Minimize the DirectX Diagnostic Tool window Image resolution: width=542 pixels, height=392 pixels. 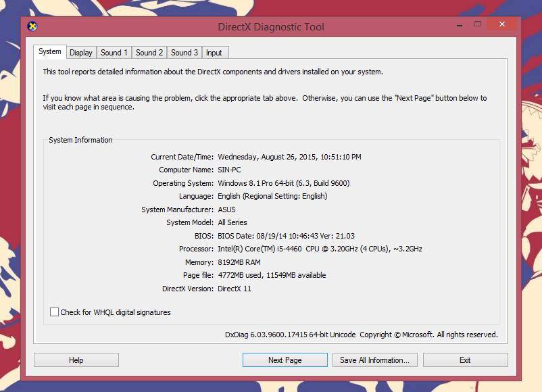point(460,25)
